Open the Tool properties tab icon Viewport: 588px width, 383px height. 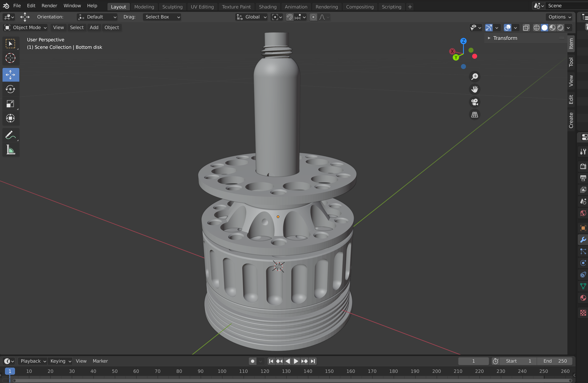pyautogui.click(x=583, y=151)
